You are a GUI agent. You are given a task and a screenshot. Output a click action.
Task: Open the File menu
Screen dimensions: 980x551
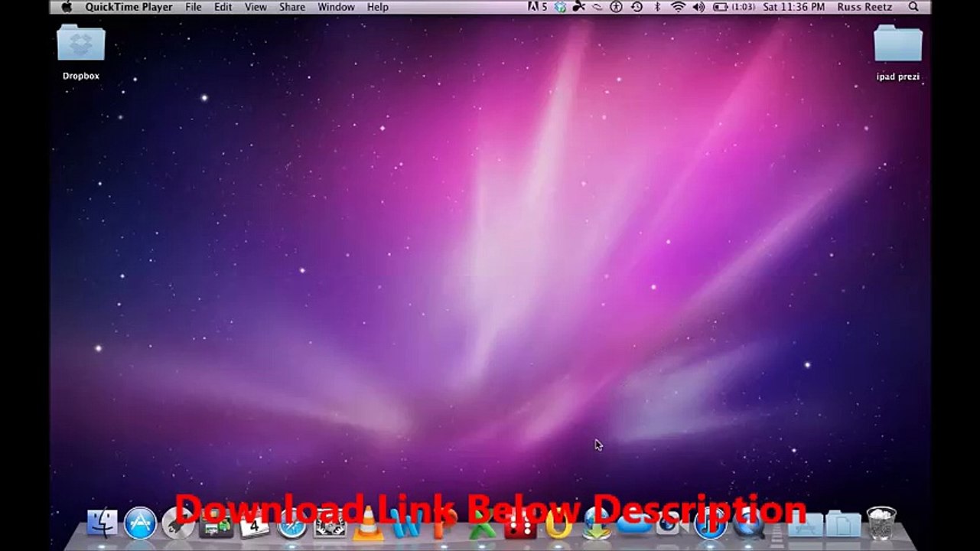tap(194, 7)
